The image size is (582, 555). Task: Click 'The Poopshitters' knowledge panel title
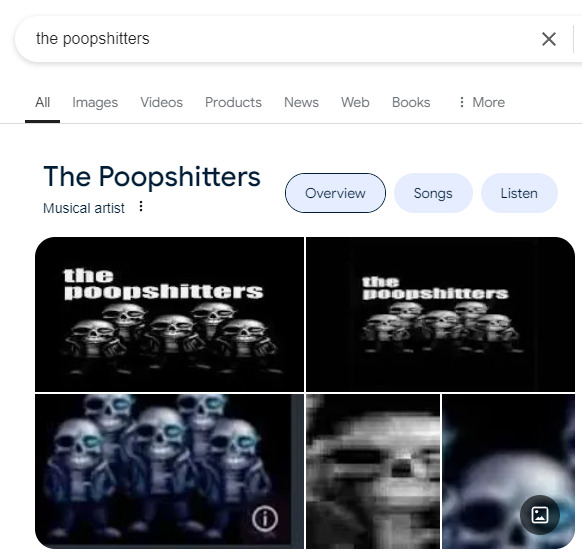tap(152, 177)
